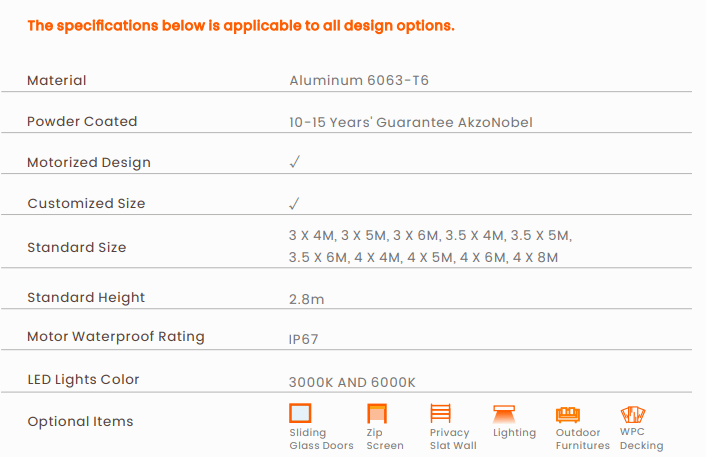Click the WPC Decking text label

pos(641,439)
